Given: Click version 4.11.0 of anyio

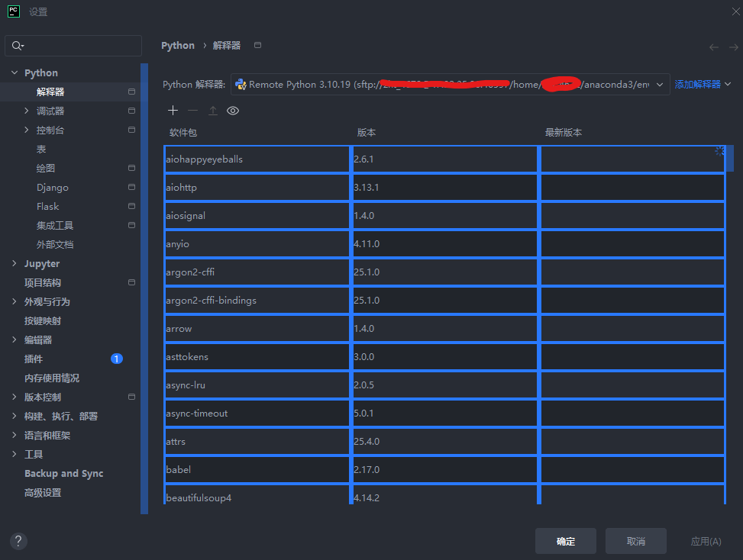Looking at the screenshot, I should [367, 244].
